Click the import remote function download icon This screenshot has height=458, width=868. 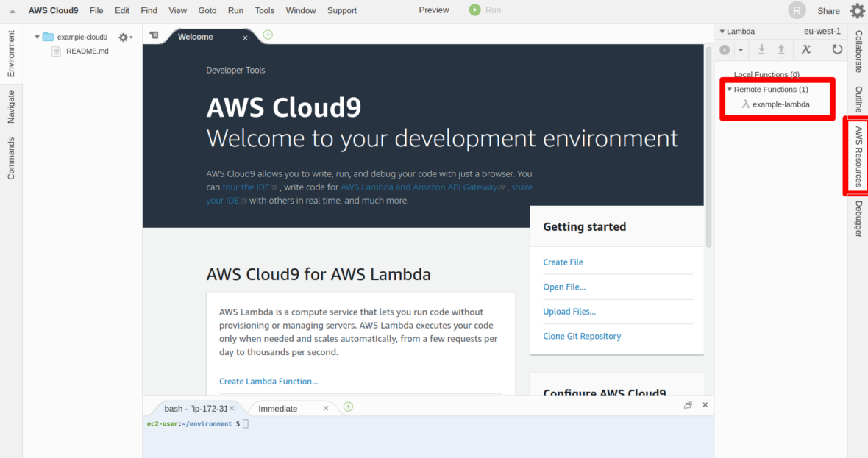761,49
